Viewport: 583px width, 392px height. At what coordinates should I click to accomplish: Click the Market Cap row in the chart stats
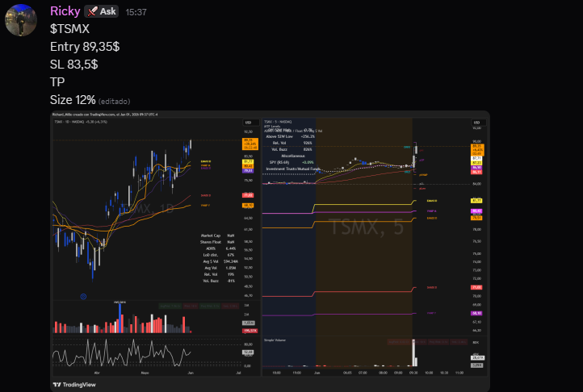[218, 236]
